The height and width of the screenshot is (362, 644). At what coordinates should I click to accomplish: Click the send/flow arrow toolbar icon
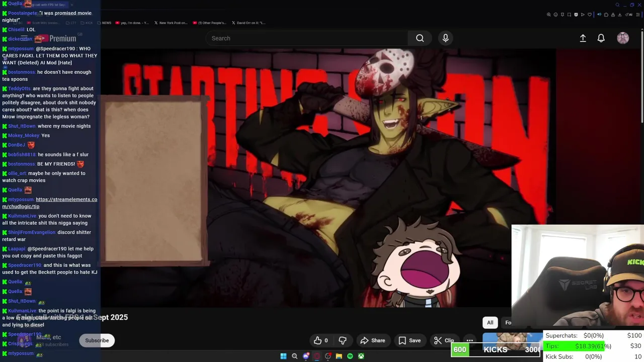point(583,15)
